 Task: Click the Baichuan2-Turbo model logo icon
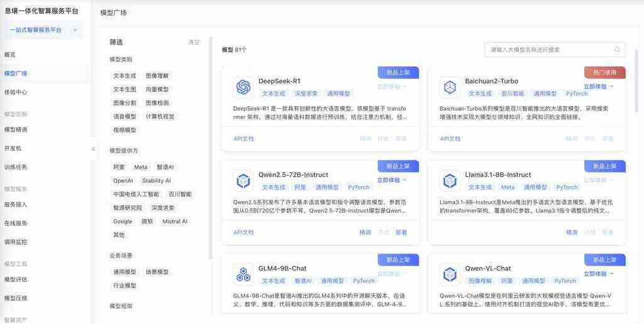click(x=450, y=87)
